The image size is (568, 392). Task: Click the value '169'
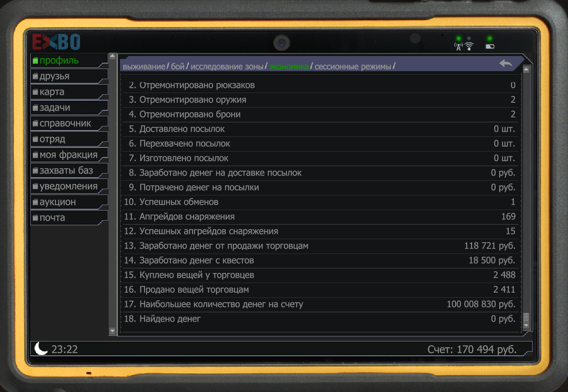508,216
